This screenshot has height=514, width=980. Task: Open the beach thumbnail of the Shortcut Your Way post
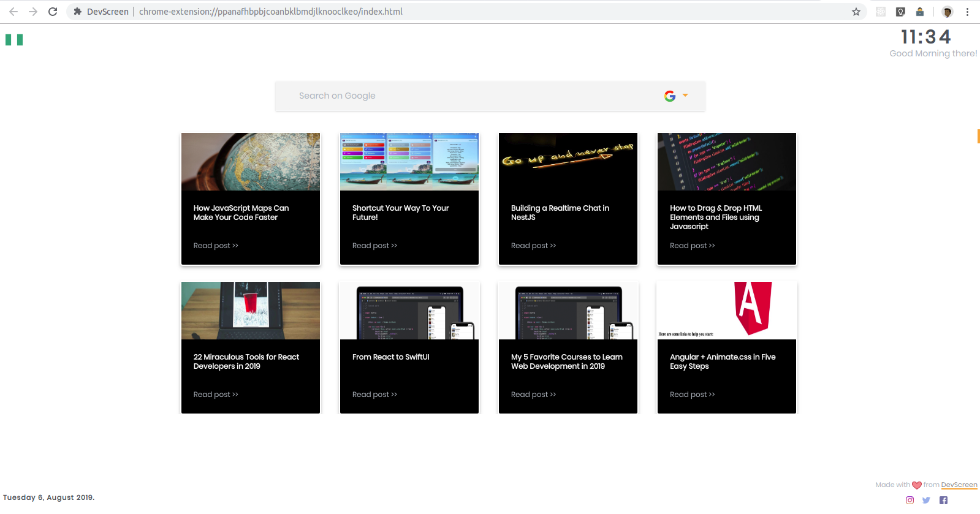[x=409, y=162]
